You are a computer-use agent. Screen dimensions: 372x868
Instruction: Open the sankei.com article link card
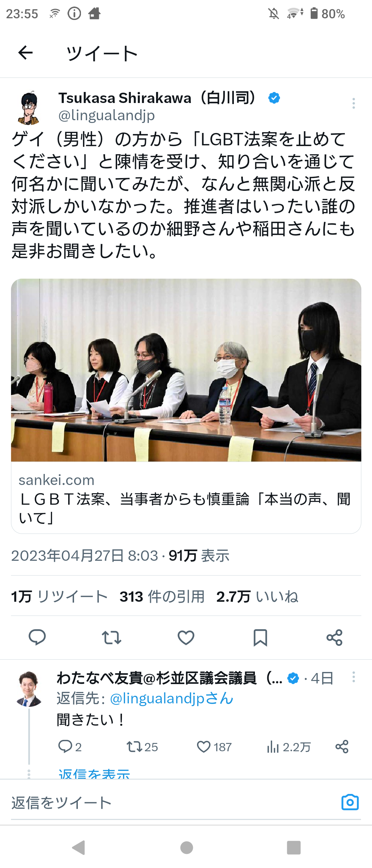point(186,498)
